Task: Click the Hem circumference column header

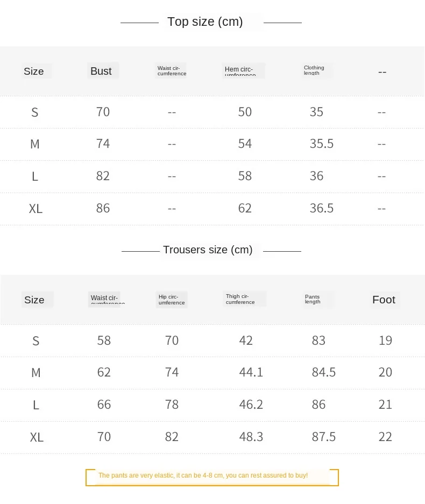Action: tap(243, 71)
